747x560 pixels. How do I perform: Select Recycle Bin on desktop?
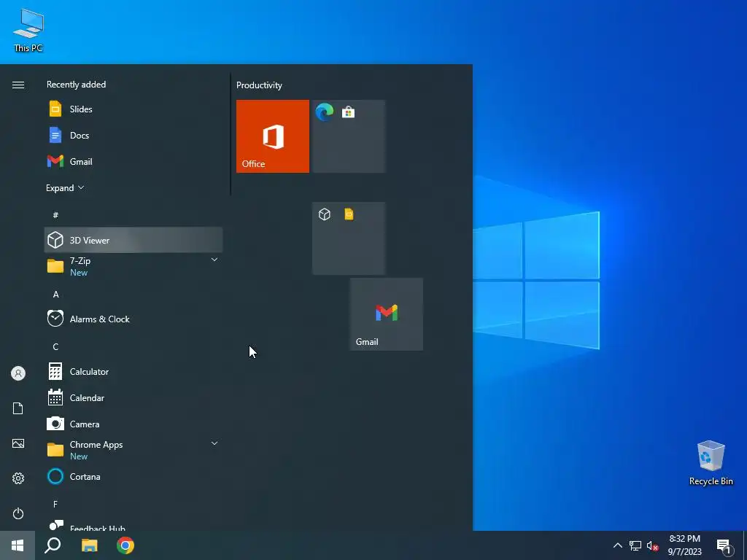(x=711, y=463)
